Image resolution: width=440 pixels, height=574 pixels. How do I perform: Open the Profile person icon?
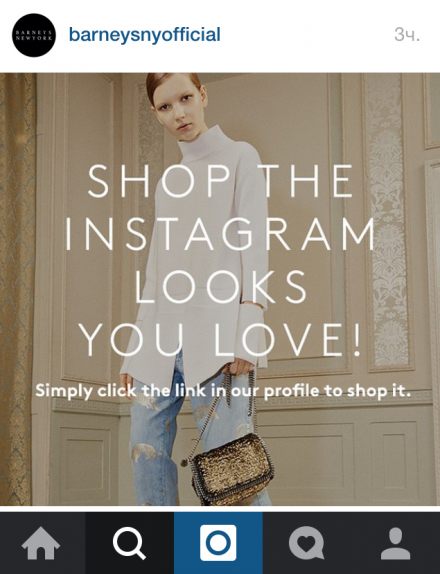pos(395,543)
